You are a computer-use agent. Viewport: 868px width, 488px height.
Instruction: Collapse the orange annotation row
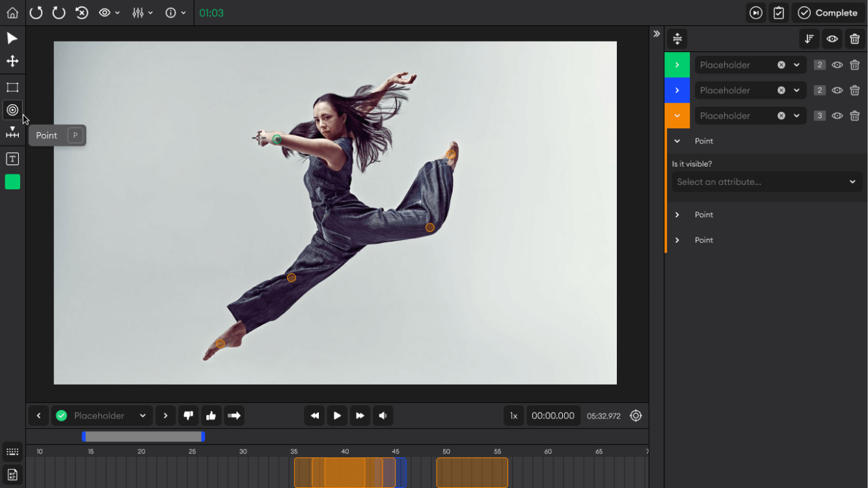click(x=677, y=116)
